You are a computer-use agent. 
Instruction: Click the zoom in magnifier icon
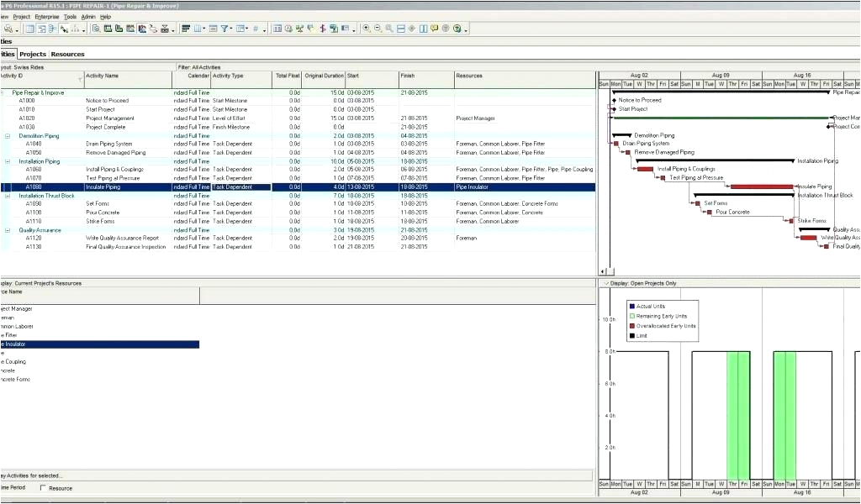(x=367, y=29)
